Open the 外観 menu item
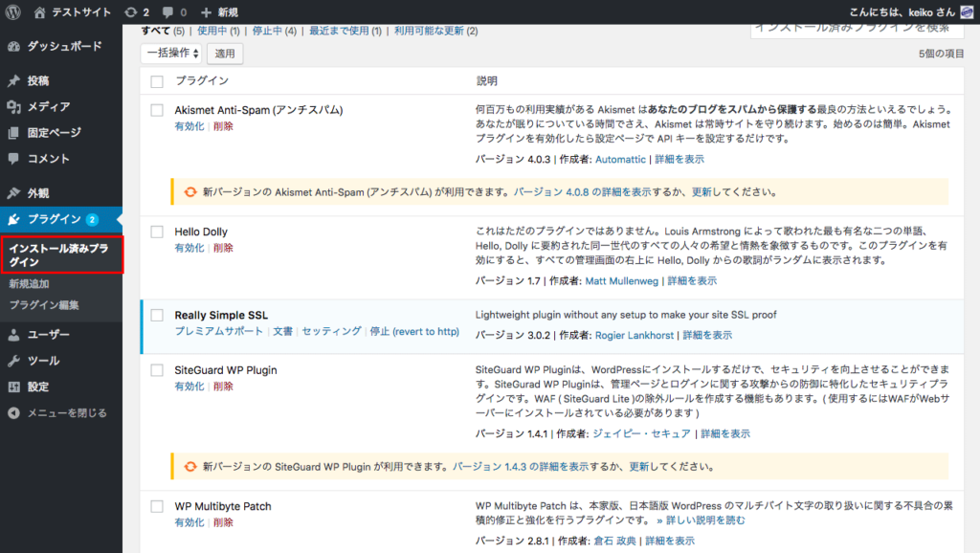This screenshot has height=553, width=980. [x=61, y=193]
